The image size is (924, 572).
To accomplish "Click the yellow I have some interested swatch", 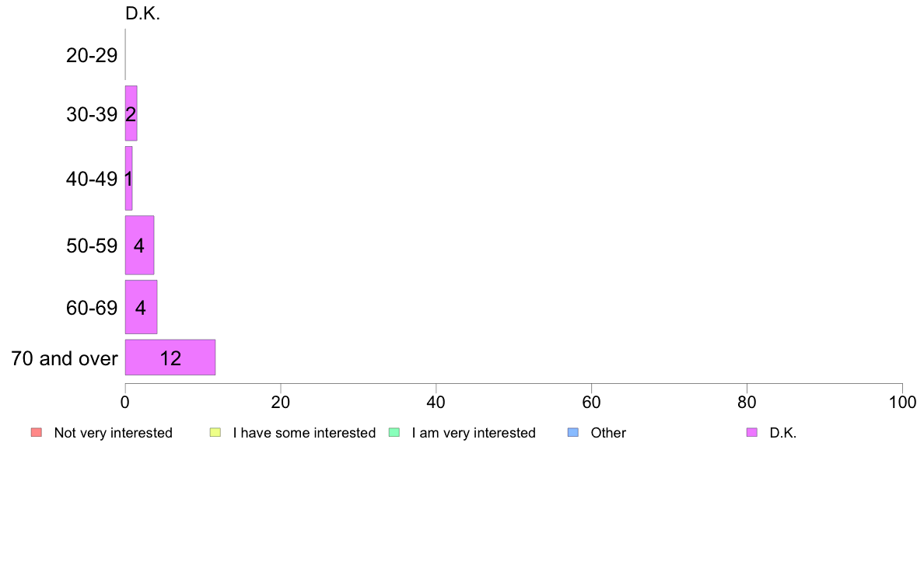I will pos(215,432).
